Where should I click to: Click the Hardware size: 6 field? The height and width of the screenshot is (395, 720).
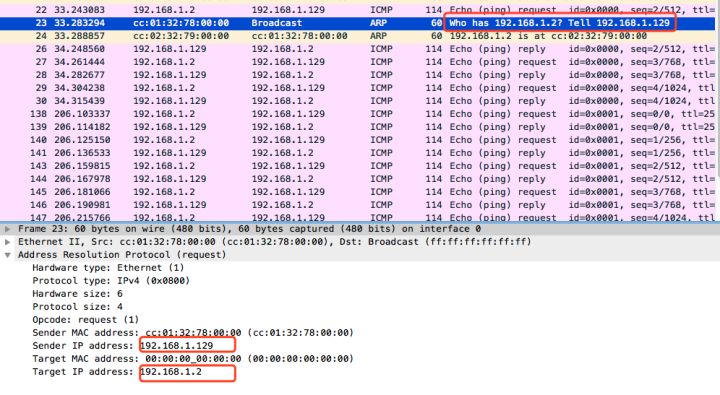tap(77, 293)
